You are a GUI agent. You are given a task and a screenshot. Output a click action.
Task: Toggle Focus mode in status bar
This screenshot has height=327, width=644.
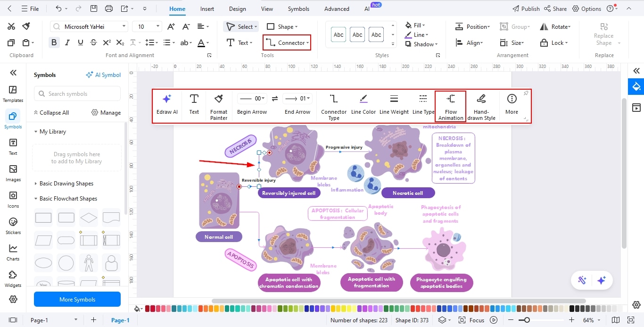(x=472, y=320)
